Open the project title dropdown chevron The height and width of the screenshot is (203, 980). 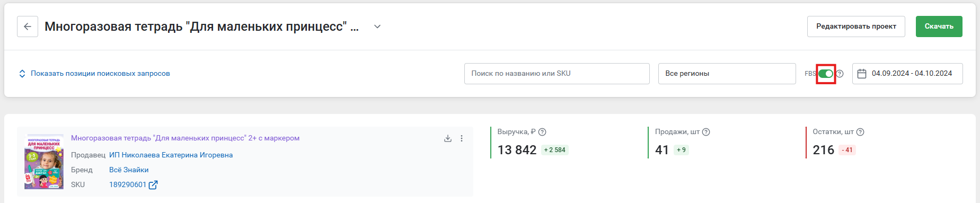[377, 27]
